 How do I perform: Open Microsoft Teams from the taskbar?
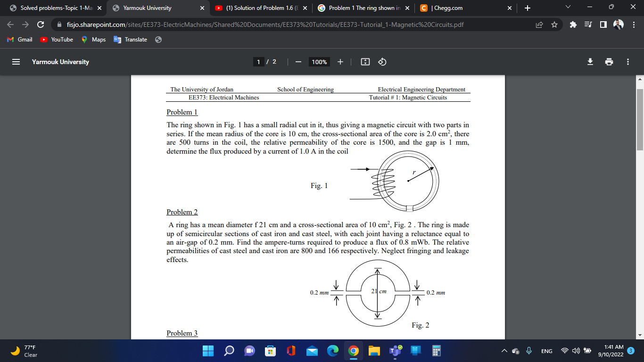395,351
